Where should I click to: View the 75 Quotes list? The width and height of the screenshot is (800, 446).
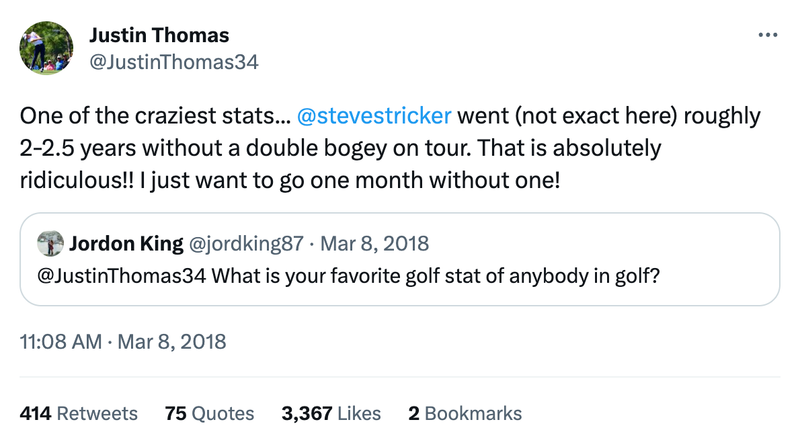tap(209, 413)
